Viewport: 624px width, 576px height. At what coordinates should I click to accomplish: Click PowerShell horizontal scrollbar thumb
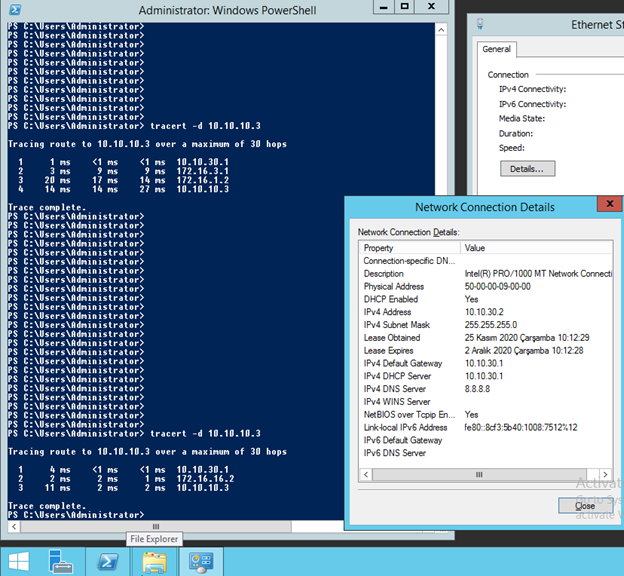tap(156, 526)
